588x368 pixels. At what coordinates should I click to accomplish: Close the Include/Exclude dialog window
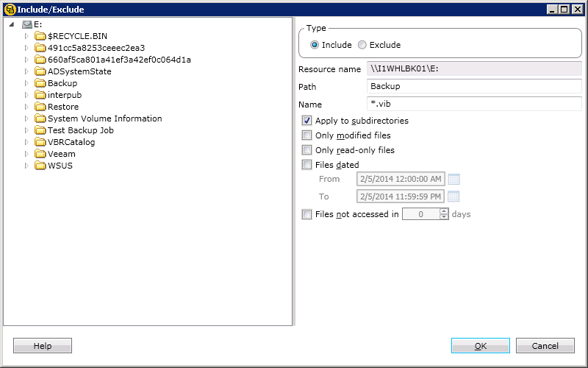coord(578,10)
